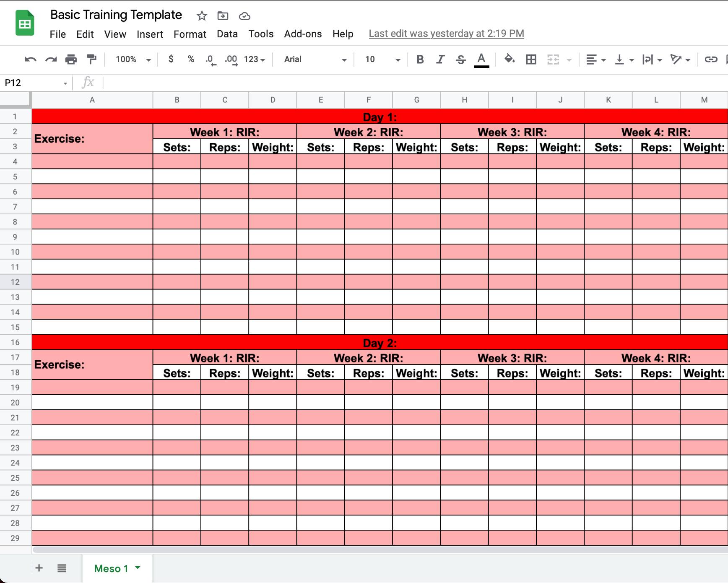Open the text color picker
728x583 pixels.
coord(481,60)
